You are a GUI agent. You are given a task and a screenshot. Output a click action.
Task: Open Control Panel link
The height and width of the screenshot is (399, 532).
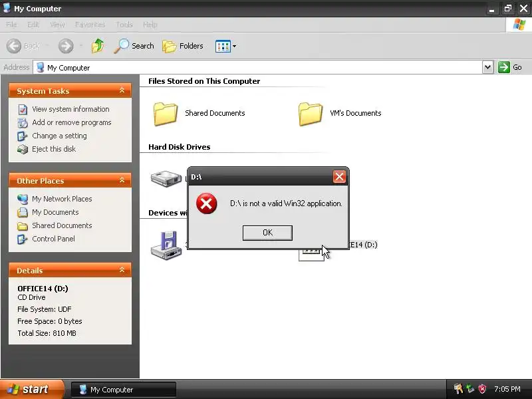(53, 239)
